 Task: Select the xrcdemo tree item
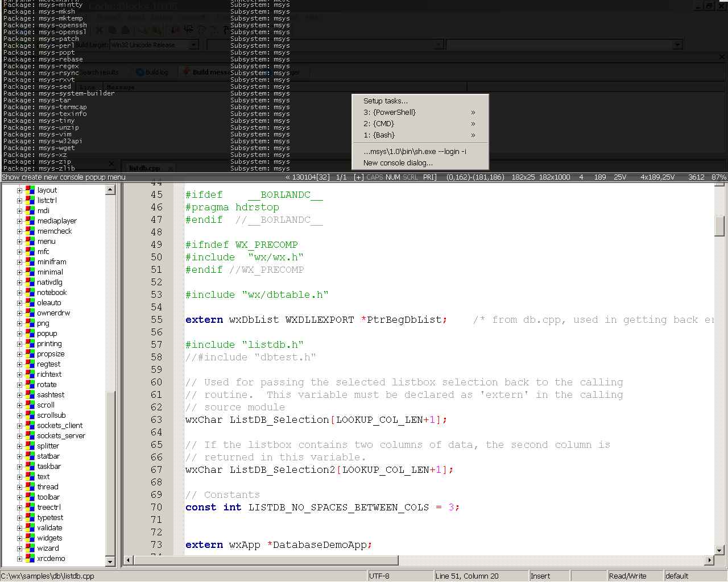click(x=51, y=558)
